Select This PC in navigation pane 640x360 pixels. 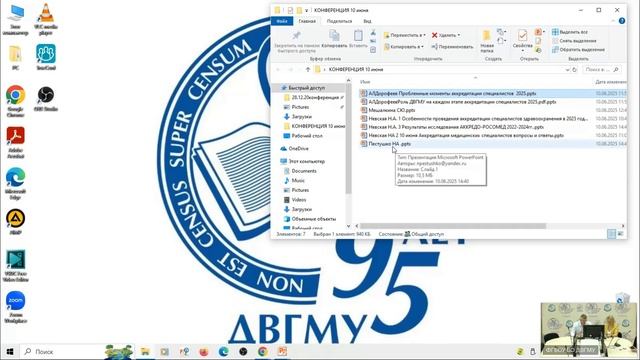[307, 161]
